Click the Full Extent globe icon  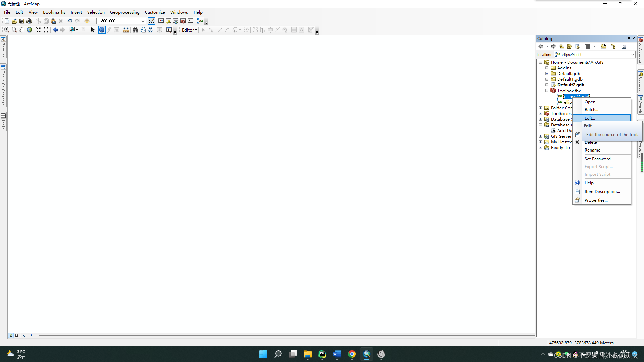point(29,30)
